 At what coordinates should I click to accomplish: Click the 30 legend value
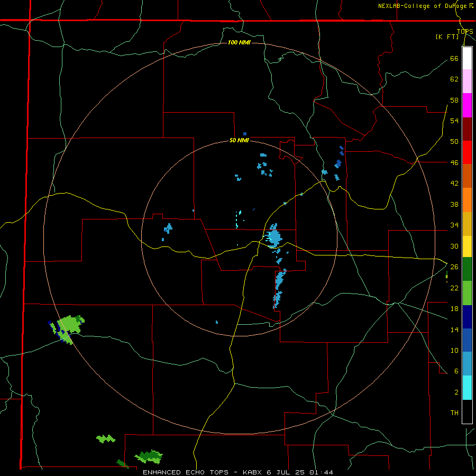tap(454, 246)
